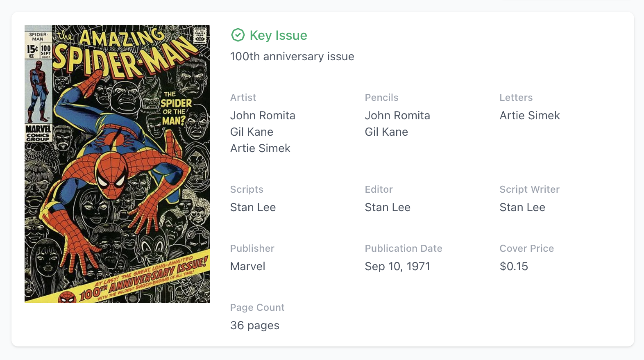Click the 36 pages page count
Screen dimensions: 644x360
(254, 326)
